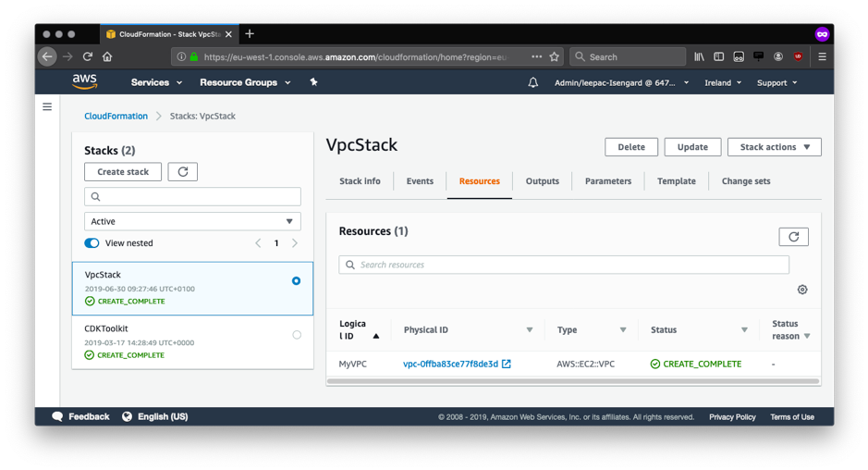
Task: Click the AWS logo to go home
Action: coord(85,82)
